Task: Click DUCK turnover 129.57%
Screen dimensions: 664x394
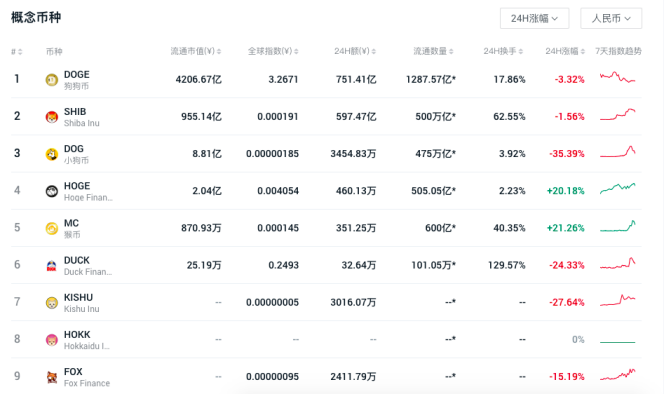Action: (x=506, y=265)
